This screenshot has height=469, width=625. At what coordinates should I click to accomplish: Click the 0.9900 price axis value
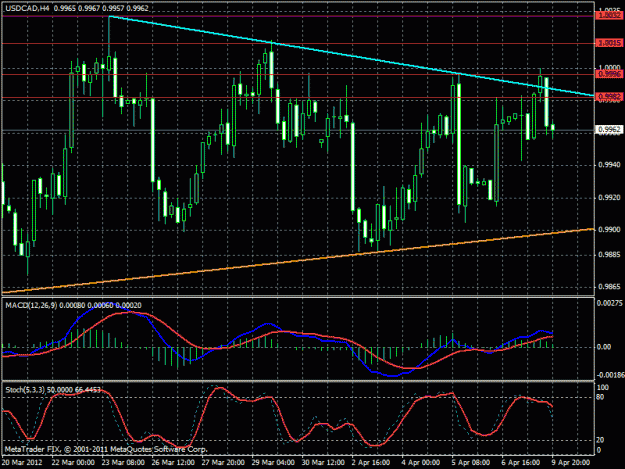[x=609, y=230]
